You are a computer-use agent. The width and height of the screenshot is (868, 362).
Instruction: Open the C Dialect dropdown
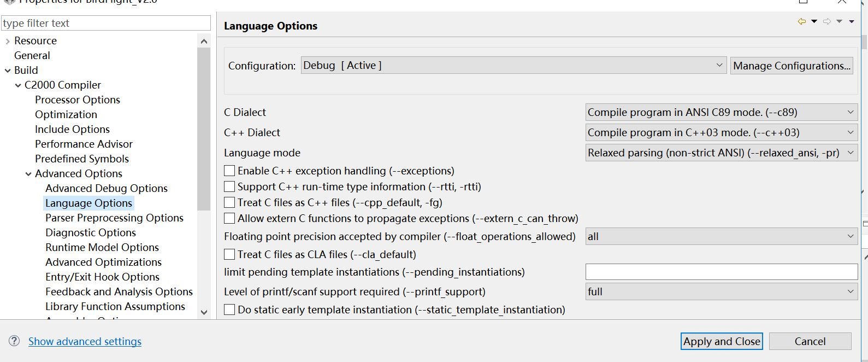click(x=721, y=113)
